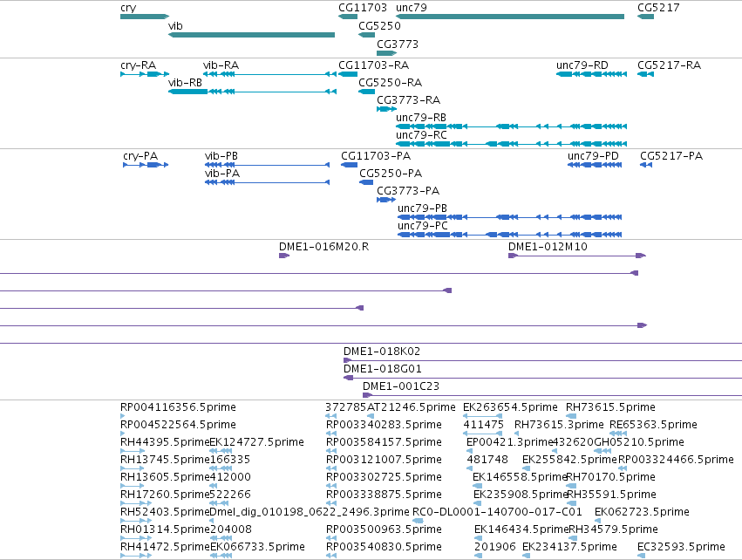Click the RP003340283.5prime EST label

[384, 425]
